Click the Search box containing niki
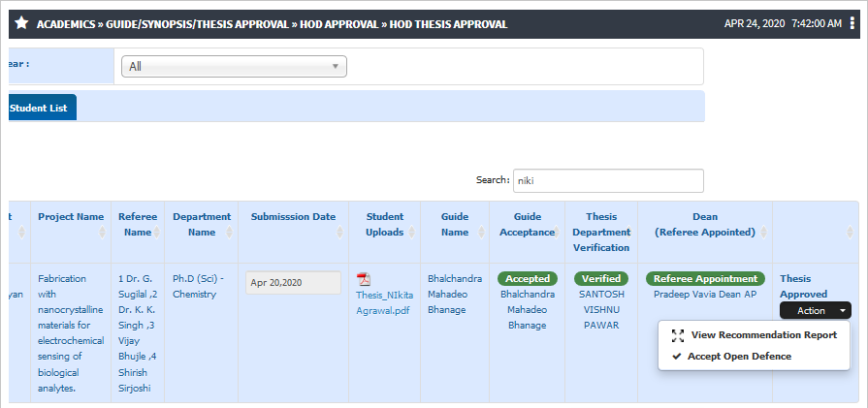868x408 pixels. (x=608, y=181)
